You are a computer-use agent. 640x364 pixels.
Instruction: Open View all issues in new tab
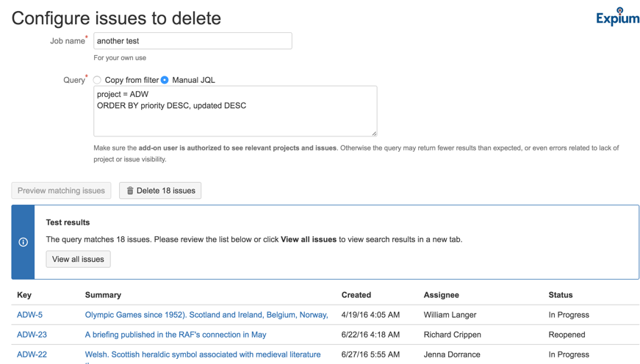coord(78,259)
